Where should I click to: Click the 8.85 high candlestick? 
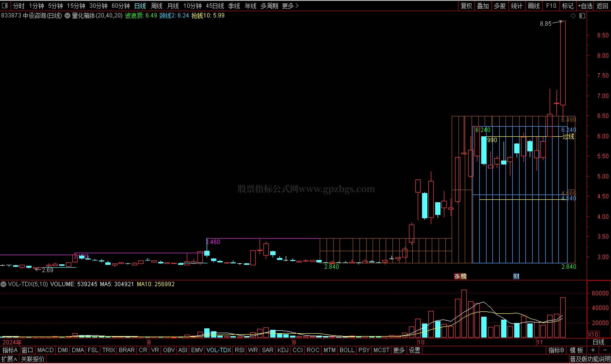tap(563, 63)
